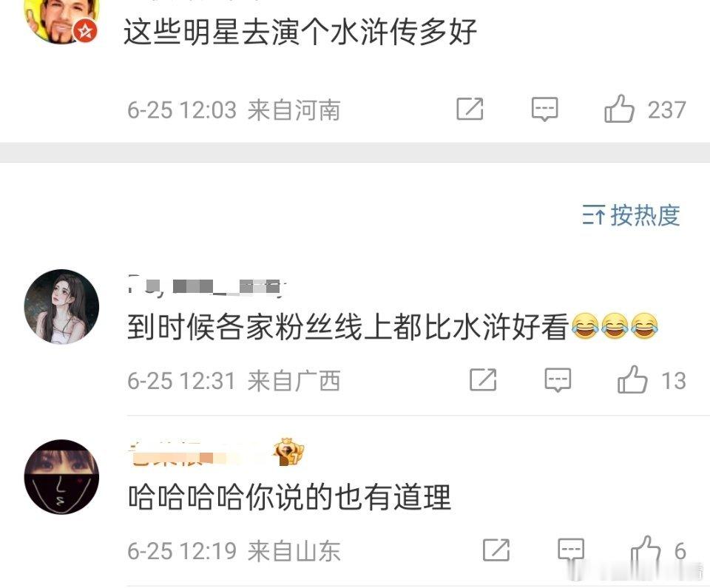Tap the comment text 这些明星去演个水浒传多好

click(300, 32)
